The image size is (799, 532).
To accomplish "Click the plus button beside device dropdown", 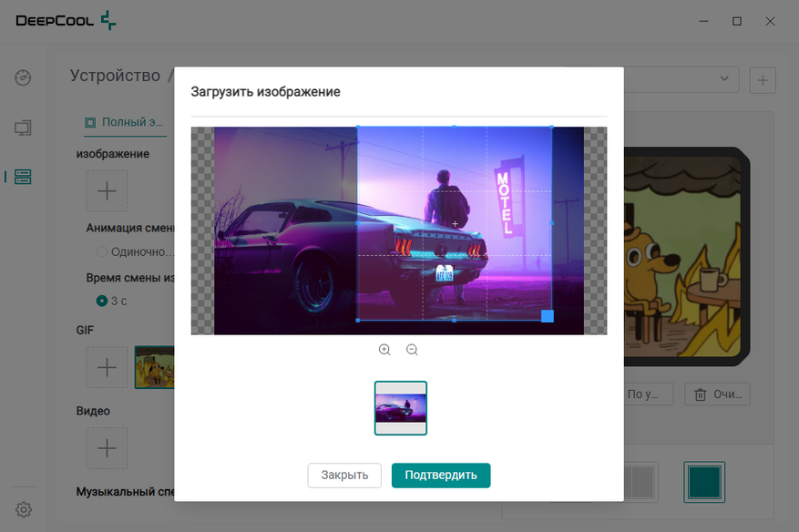I will point(763,80).
